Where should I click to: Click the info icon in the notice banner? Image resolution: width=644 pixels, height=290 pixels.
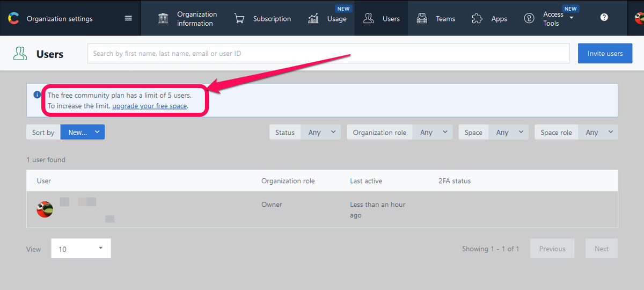pyautogui.click(x=37, y=95)
